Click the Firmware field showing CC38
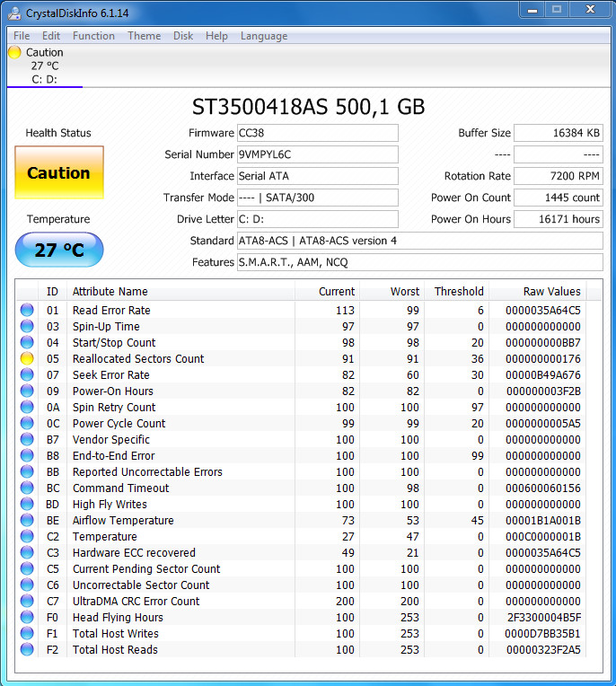616x686 pixels. [x=317, y=133]
